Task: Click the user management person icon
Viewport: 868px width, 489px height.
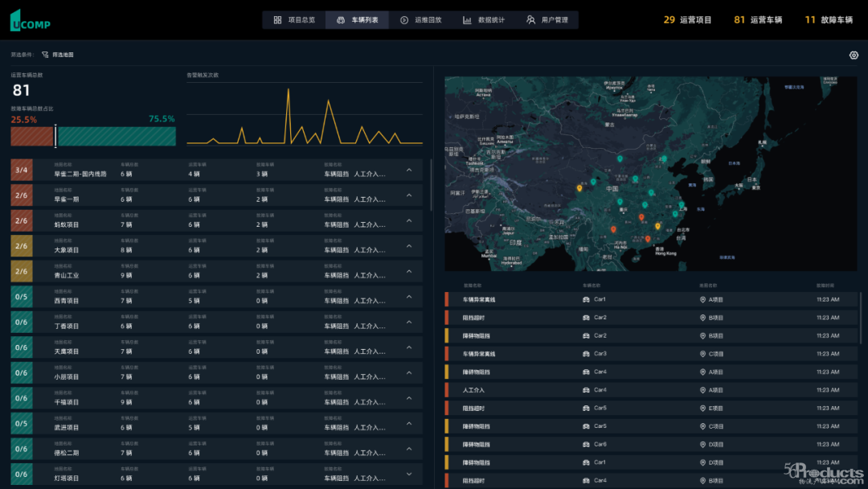Action: tap(530, 20)
